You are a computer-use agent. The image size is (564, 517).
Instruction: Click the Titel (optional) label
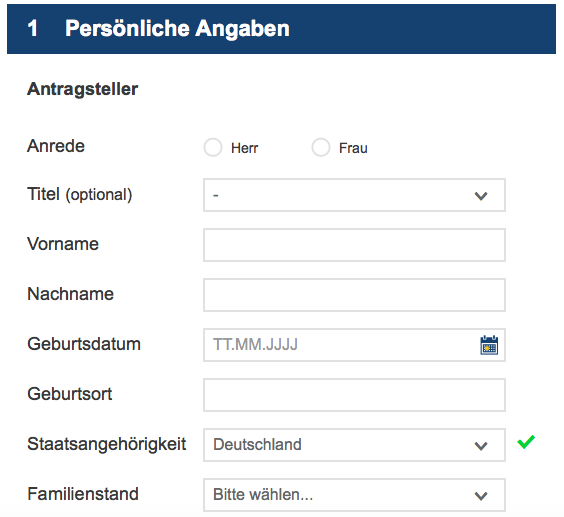click(80, 195)
